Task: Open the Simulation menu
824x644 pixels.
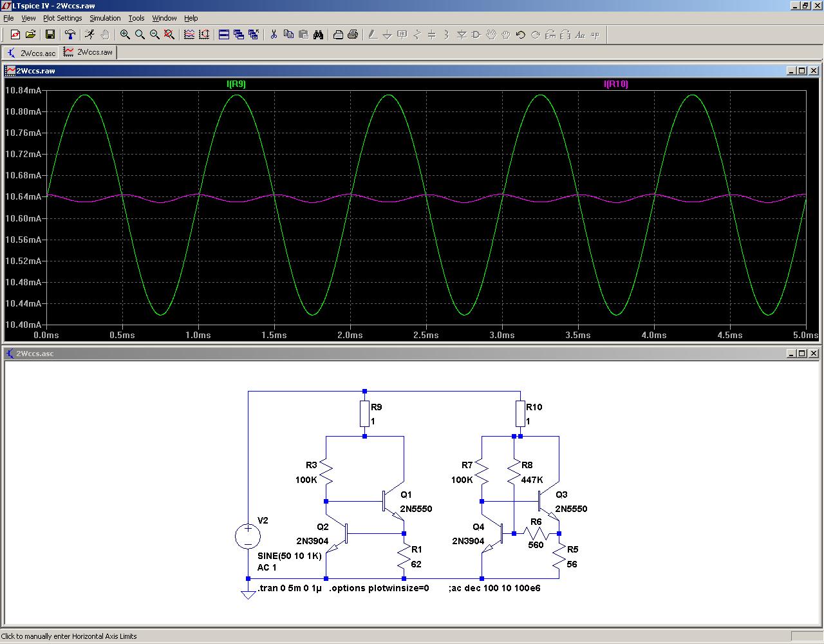Action: tap(105, 18)
